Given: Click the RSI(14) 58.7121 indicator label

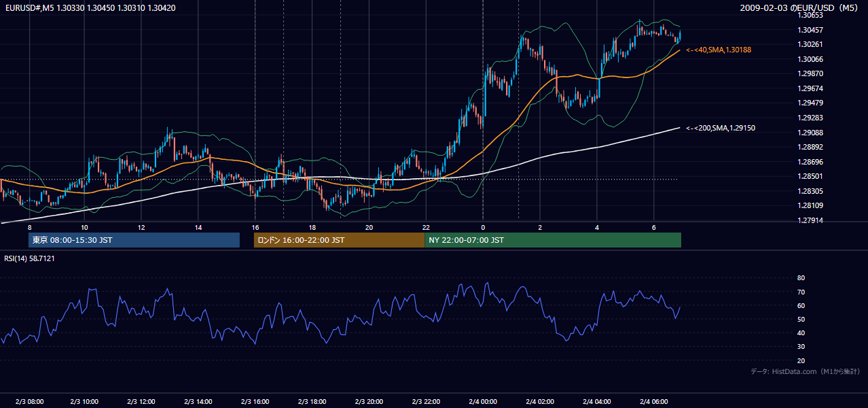Looking at the screenshot, I should pyautogui.click(x=30, y=258).
